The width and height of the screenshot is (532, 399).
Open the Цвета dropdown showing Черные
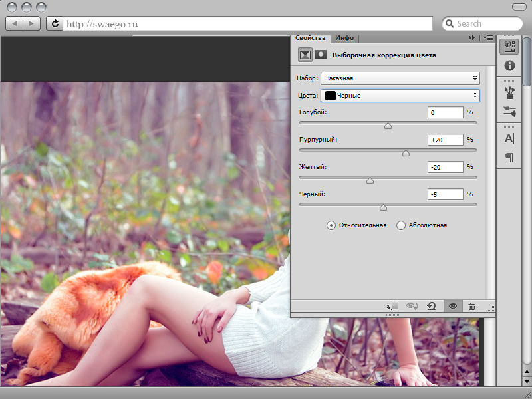[x=400, y=96]
